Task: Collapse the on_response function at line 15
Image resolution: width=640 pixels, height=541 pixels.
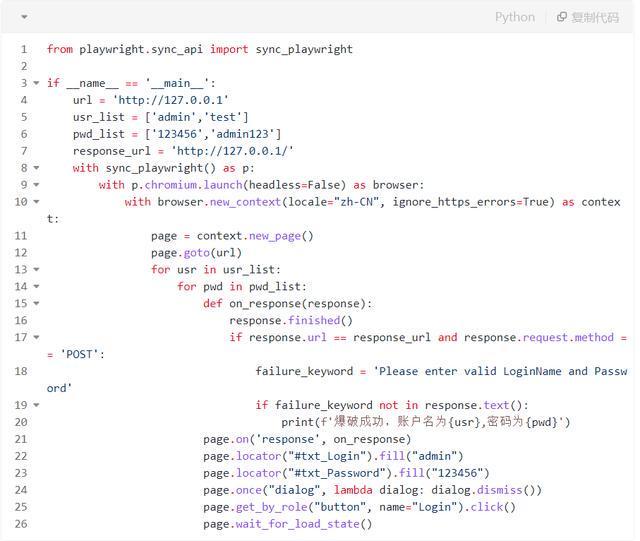Action: (x=37, y=304)
